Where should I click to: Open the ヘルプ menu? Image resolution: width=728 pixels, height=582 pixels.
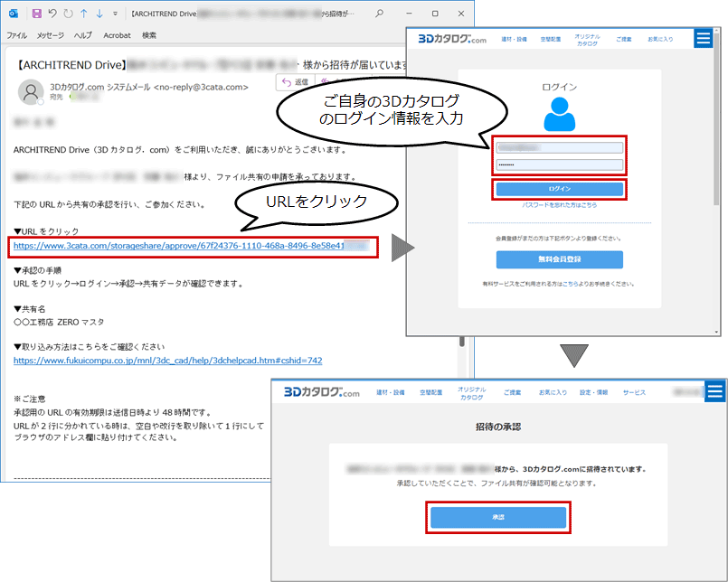click(x=82, y=35)
